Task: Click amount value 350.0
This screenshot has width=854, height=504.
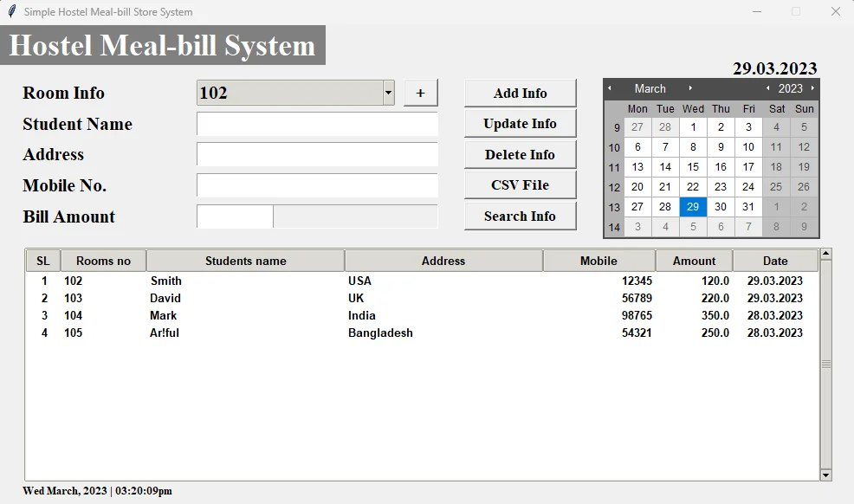Action: (715, 316)
